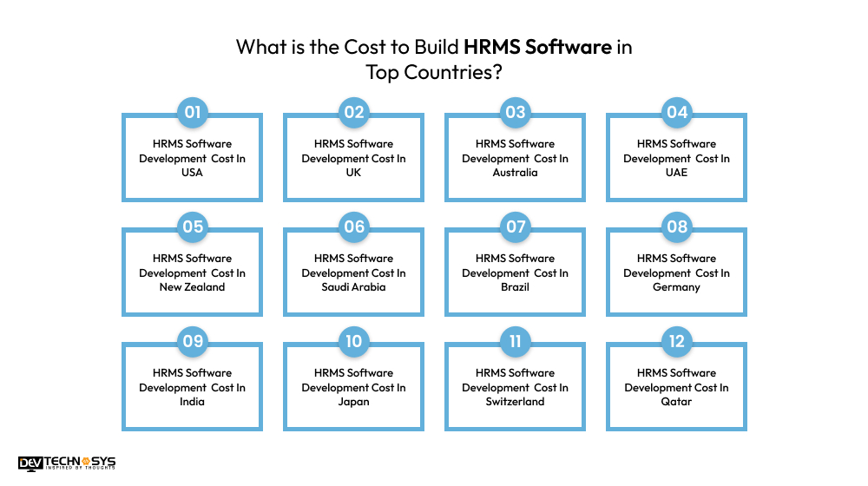Screen dimensions: 868x486
Task: Click the number 09 circle badge
Action: pos(192,342)
